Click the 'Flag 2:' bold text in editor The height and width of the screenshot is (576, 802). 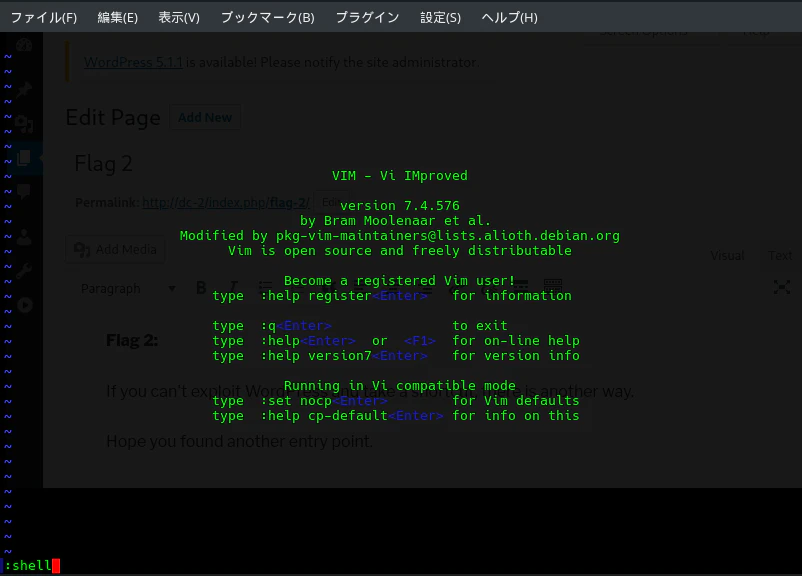click(132, 340)
